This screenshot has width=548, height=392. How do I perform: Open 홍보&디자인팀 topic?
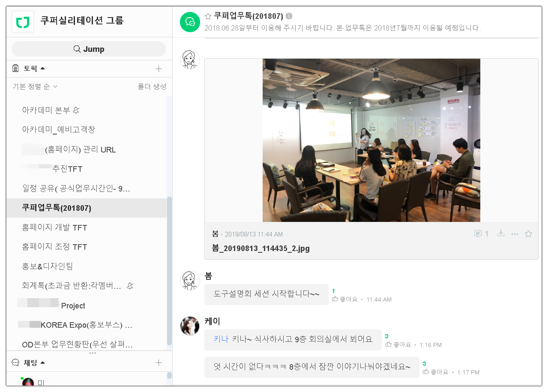tap(87, 266)
